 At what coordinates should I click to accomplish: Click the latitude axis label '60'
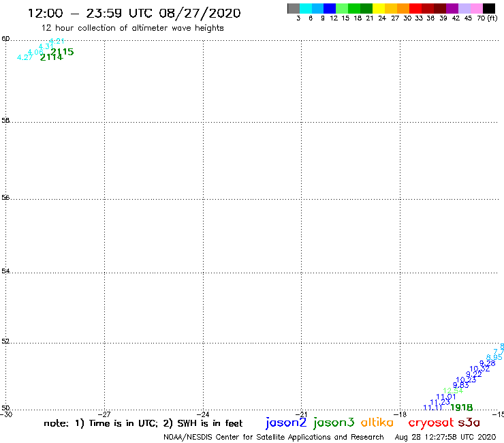[x=5, y=39]
